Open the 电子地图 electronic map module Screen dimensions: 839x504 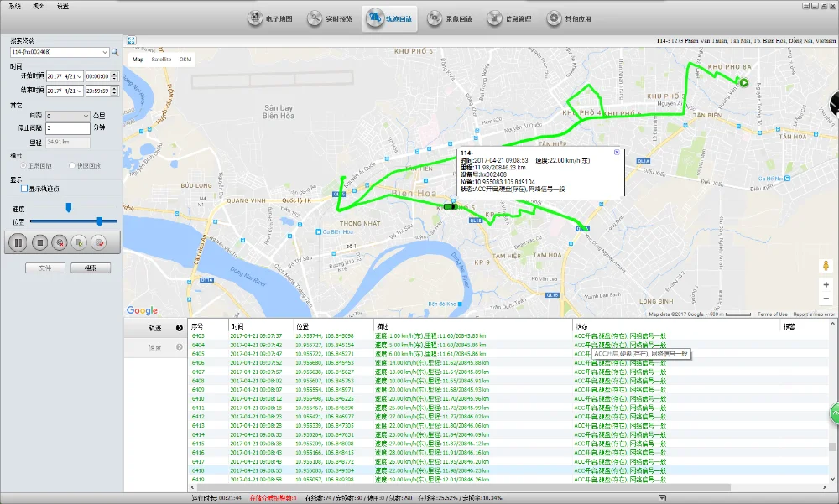point(270,18)
